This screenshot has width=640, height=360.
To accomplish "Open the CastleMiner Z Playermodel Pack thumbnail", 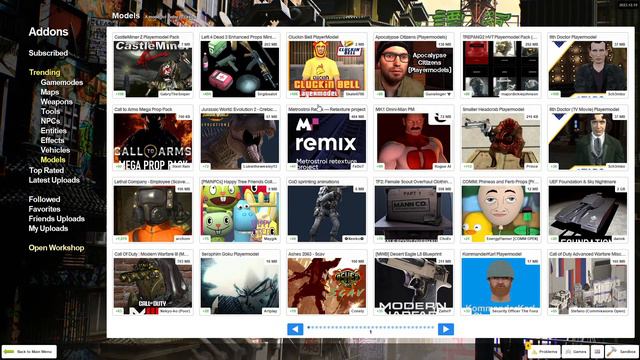I will tap(153, 69).
